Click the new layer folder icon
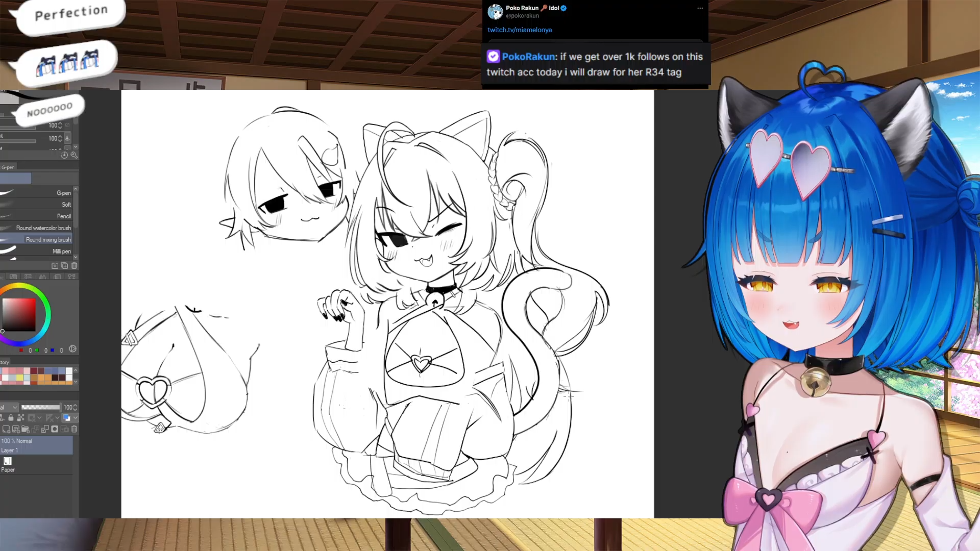The height and width of the screenshot is (551, 980). [25, 430]
